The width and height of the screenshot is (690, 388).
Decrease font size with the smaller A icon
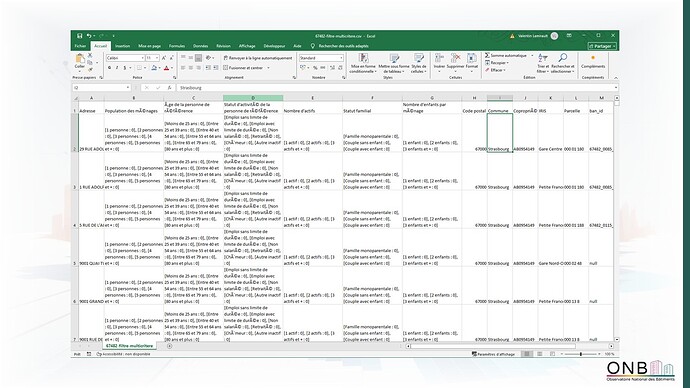click(172, 58)
